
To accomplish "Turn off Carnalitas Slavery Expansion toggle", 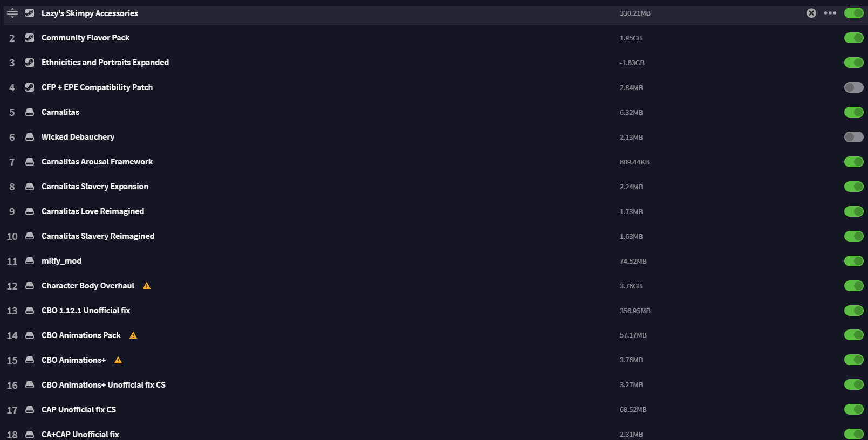I will pyautogui.click(x=854, y=187).
